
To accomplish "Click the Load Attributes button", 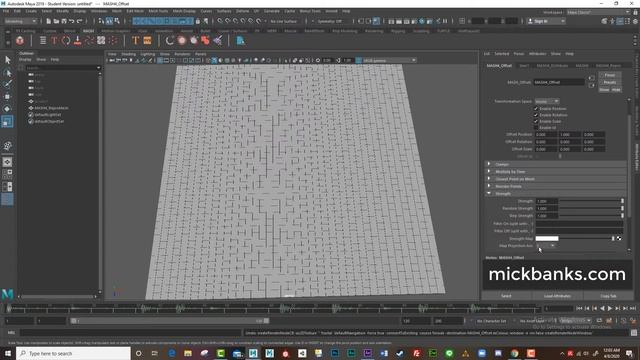I will (557, 296).
